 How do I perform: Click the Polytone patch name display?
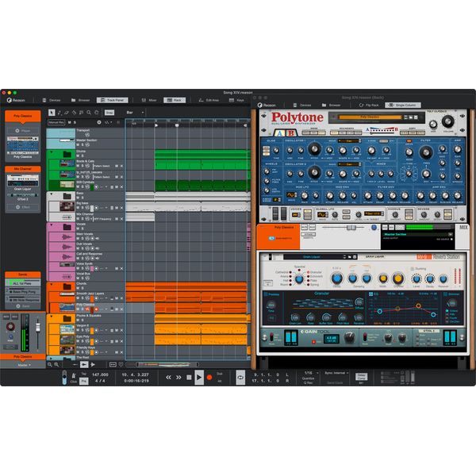370,117
